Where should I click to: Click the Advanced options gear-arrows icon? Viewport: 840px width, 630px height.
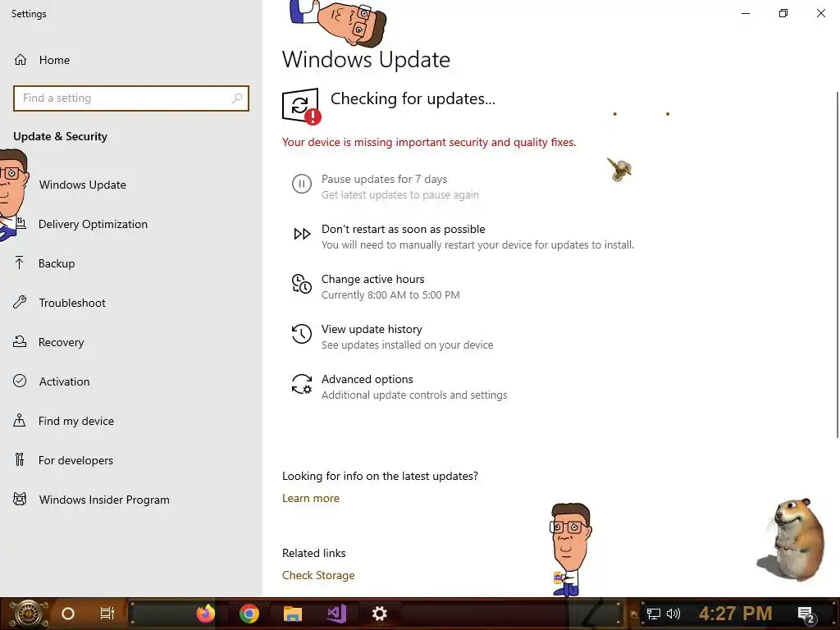[302, 384]
